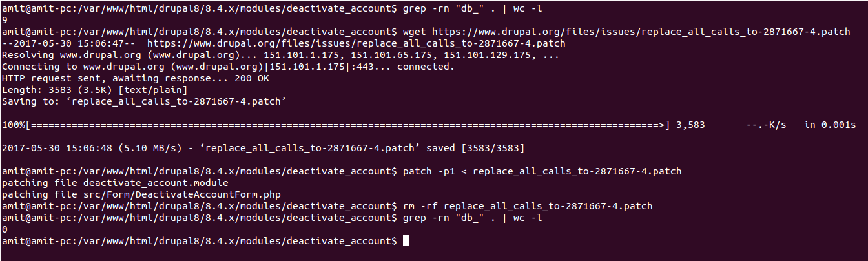The width and height of the screenshot is (868, 261).
Task: Click the grep output number 9
Action: [5, 19]
